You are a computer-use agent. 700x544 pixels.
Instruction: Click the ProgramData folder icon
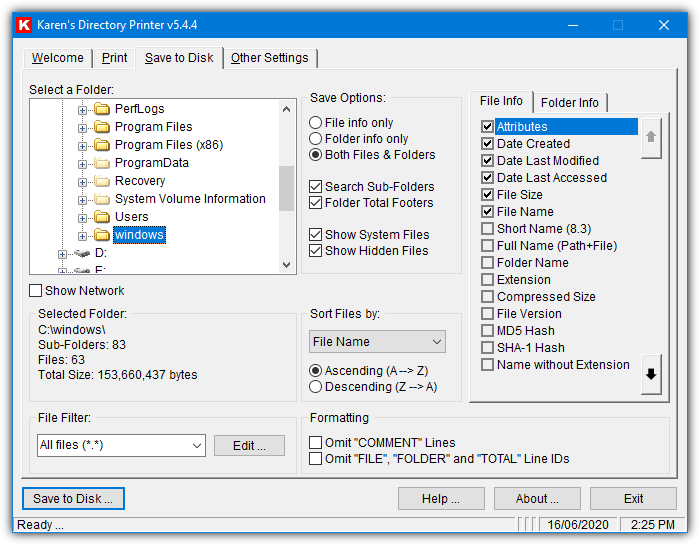point(102,163)
